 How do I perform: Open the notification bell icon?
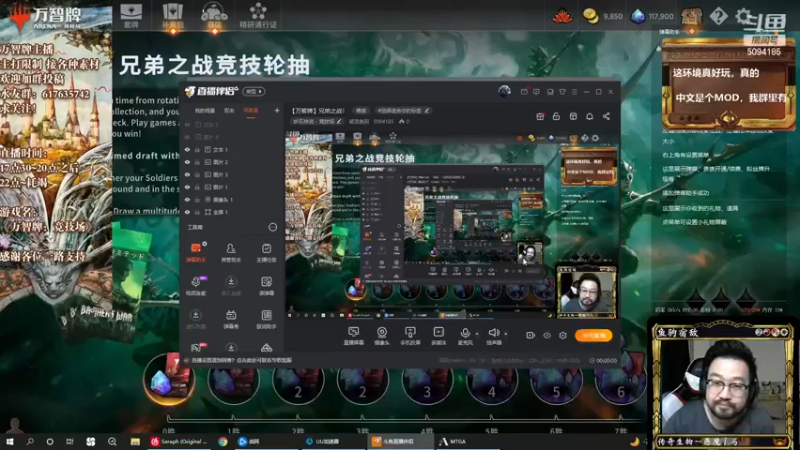[589, 116]
